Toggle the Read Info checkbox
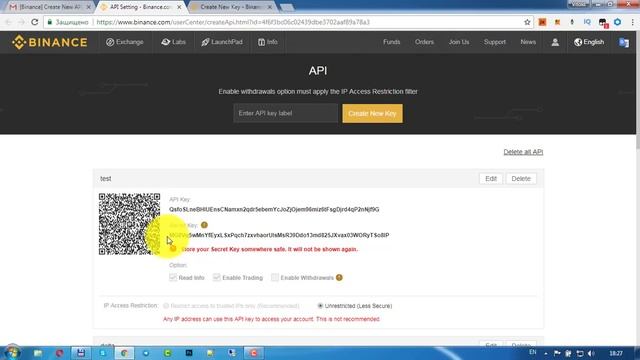The height and width of the screenshot is (360, 640). tap(173, 277)
